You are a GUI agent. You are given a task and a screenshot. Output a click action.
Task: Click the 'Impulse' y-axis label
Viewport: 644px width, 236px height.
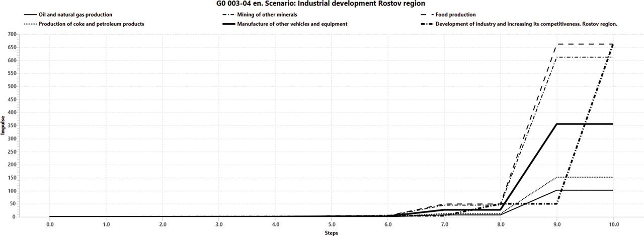(3, 126)
